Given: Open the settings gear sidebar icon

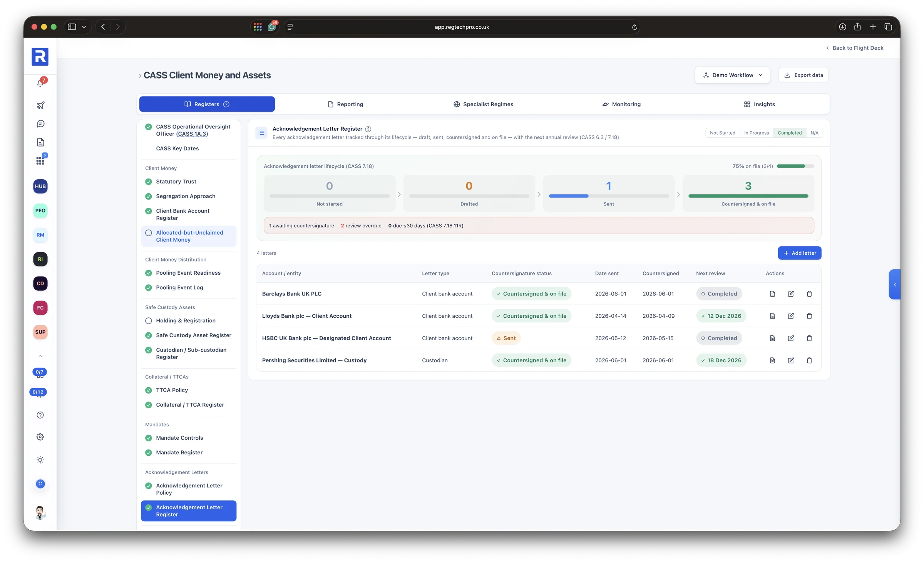Looking at the screenshot, I should (40, 437).
